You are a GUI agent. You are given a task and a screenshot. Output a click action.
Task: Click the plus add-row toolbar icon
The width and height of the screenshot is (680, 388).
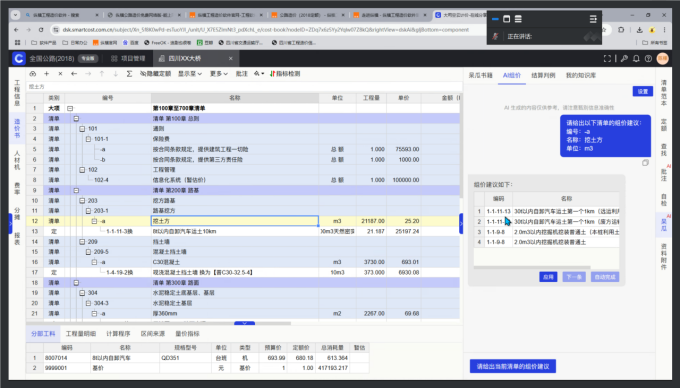(x=46, y=74)
